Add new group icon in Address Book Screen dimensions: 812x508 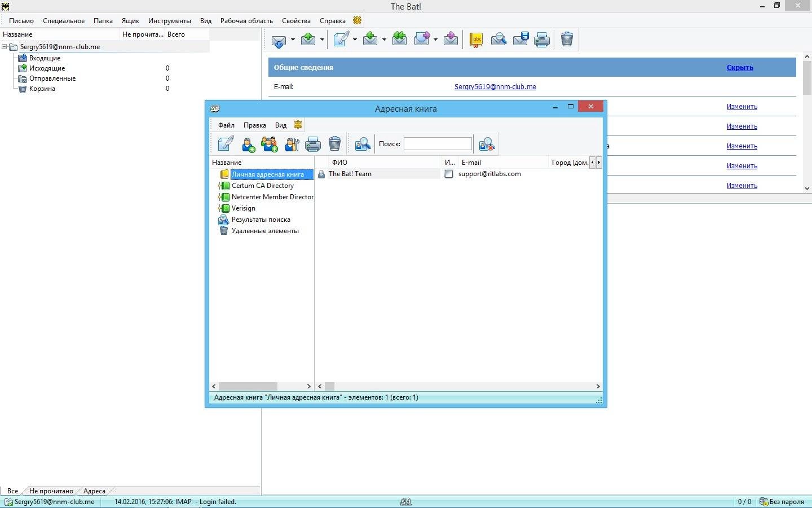click(270, 144)
